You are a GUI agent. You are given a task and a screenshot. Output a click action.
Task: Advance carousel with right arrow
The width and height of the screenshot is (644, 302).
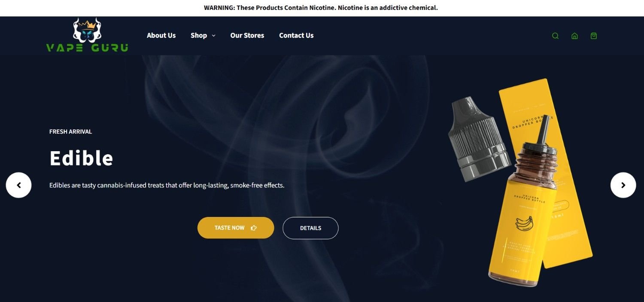point(623,185)
